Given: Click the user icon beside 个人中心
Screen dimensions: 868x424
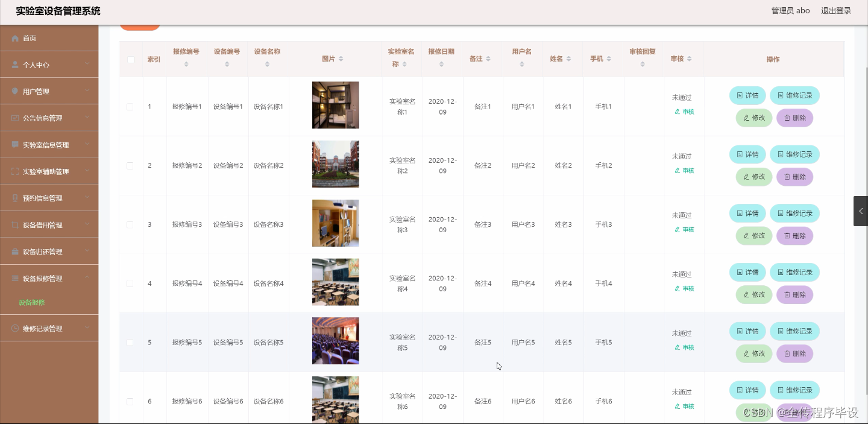Looking at the screenshot, I should coord(15,64).
